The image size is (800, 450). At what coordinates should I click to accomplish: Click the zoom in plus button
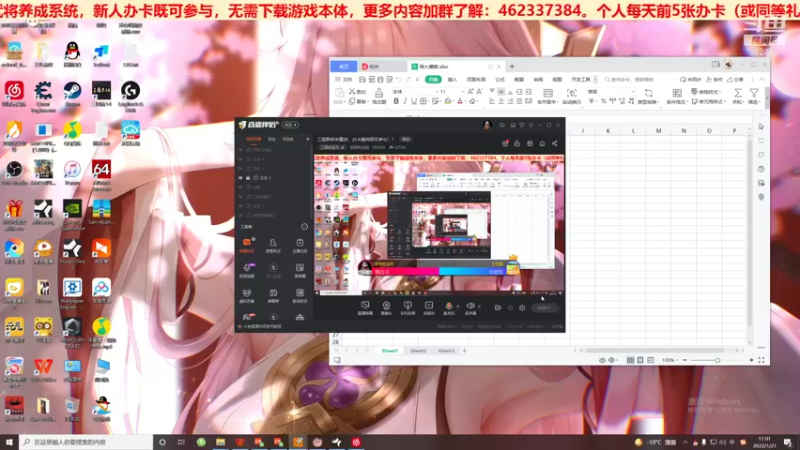pyautogui.click(x=751, y=360)
